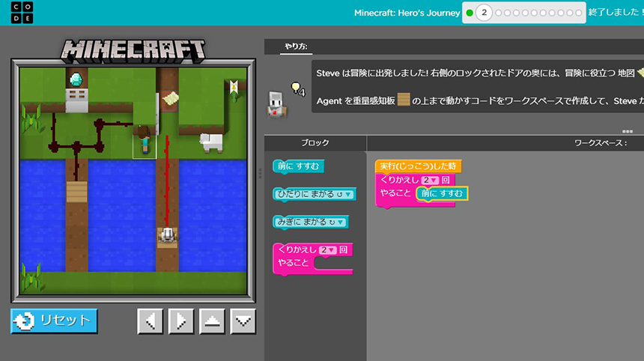Click the last level progress bubble
644x361 pixels.
pyautogui.click(x=578, y=13)
